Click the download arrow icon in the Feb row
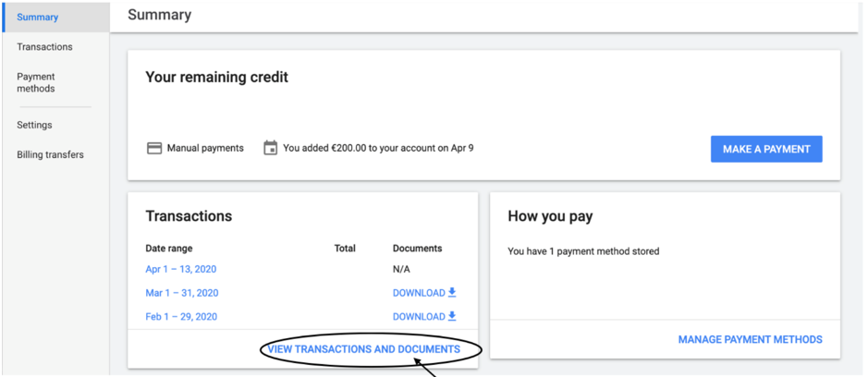Screen dimensions: 868x377 [x=452, y=316]
